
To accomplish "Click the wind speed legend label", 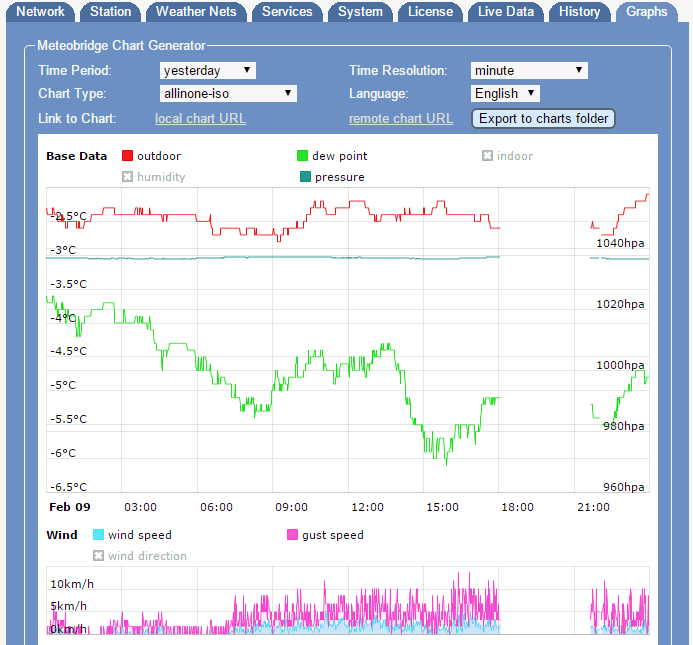I will point(140,535).
